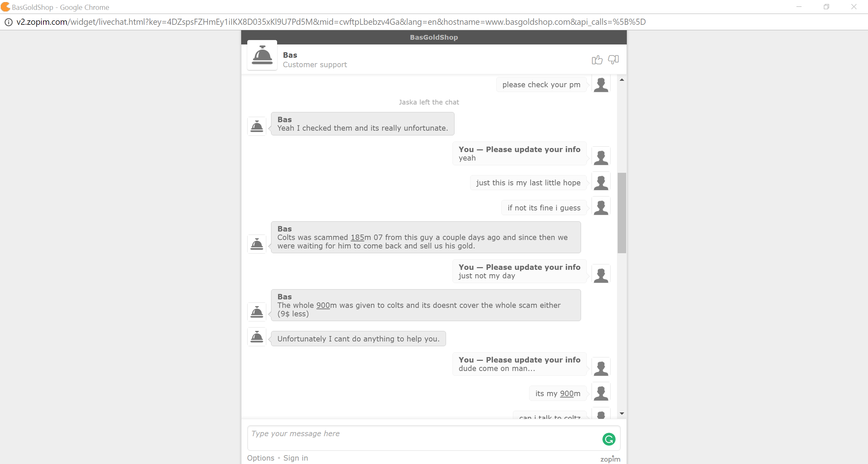Click user avatar beside 'please check your pm'
This screenshot has height=464, width=868.
point(601,83)
